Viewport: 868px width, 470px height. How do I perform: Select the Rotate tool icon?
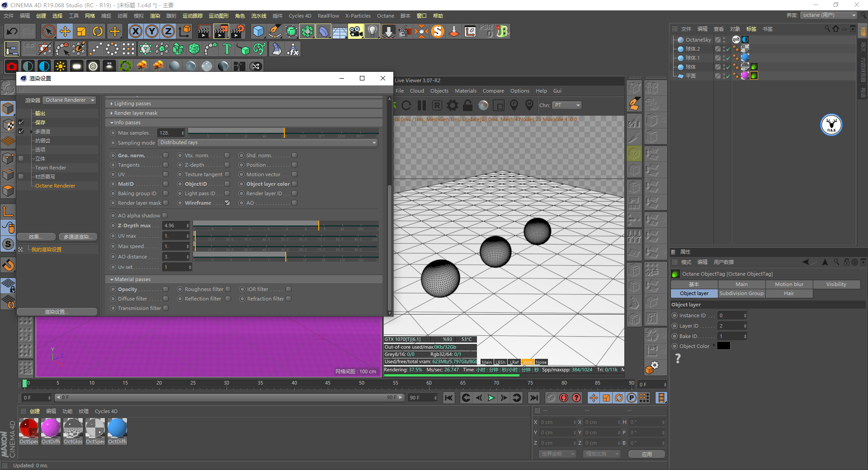tap(98, 32)
